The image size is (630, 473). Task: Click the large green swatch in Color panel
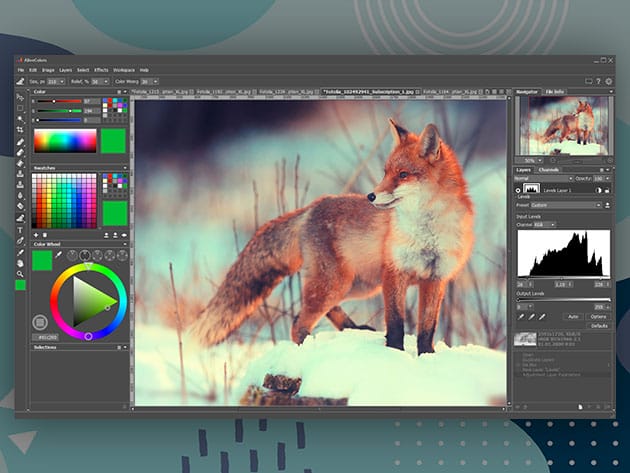113,140
